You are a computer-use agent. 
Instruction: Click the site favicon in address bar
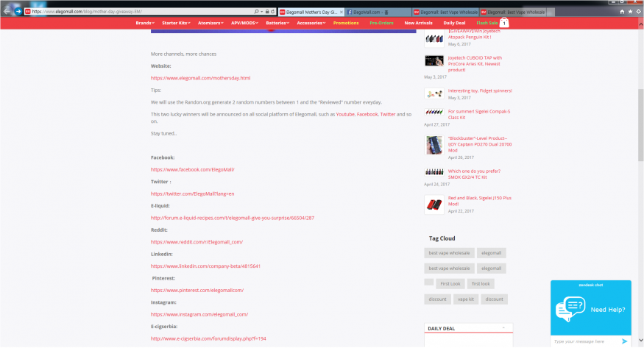(x=28, y=12)
